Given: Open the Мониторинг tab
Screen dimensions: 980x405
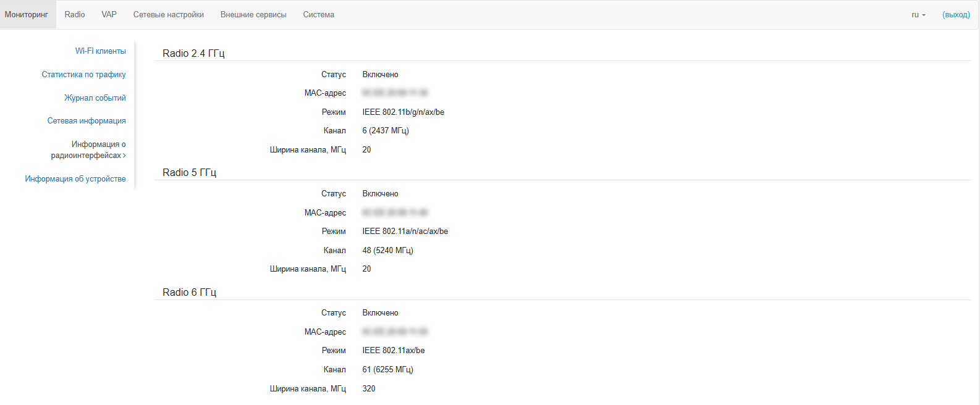Looking at the screenshot, I should (27, 14).
